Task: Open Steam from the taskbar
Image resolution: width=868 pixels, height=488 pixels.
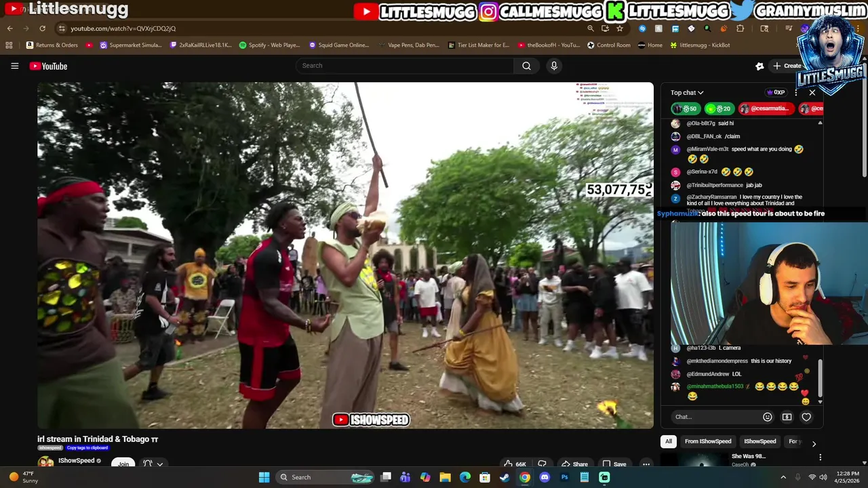Action: coord(505,477)
